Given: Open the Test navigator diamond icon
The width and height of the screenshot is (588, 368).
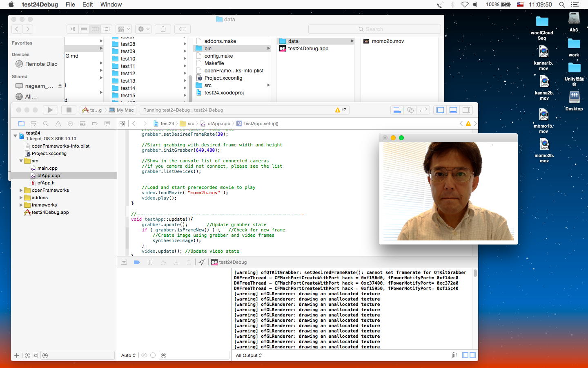Looking at the screenshot, I should click(x=70, y=123).
